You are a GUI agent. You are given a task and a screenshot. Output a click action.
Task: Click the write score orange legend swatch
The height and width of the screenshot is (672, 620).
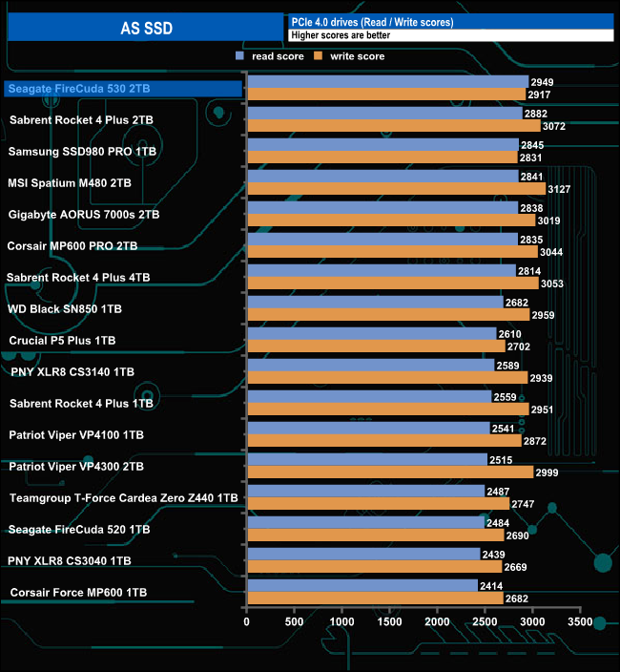click(x=319, y=55)
